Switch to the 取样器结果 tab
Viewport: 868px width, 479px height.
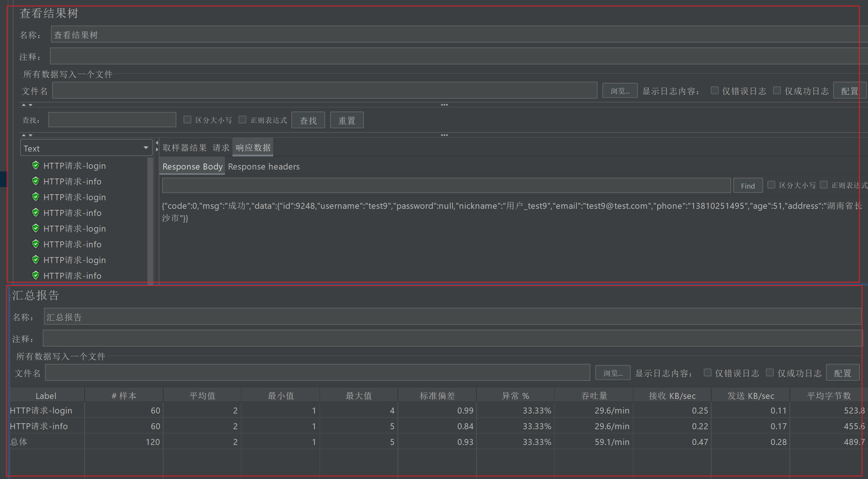pyautogui.click(x=185, y=148)
